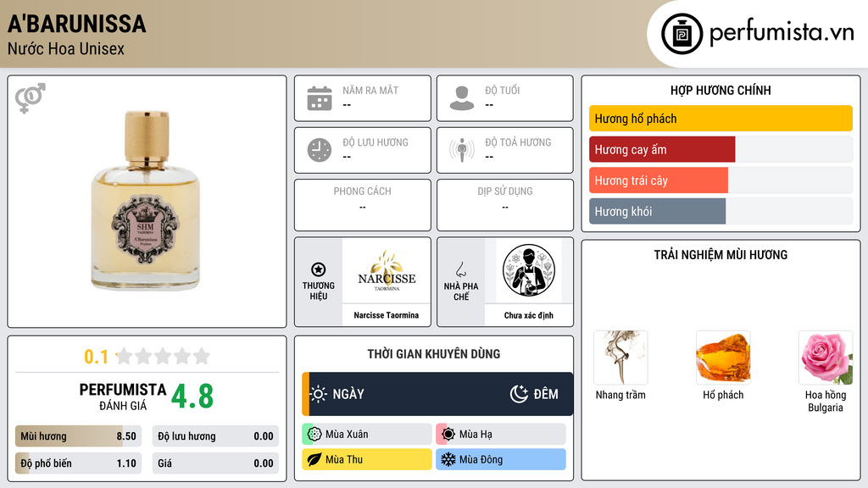Click the Hương cay ấm accord bar
The width and height of the screenshot is (868, 488).
point(721,149)
